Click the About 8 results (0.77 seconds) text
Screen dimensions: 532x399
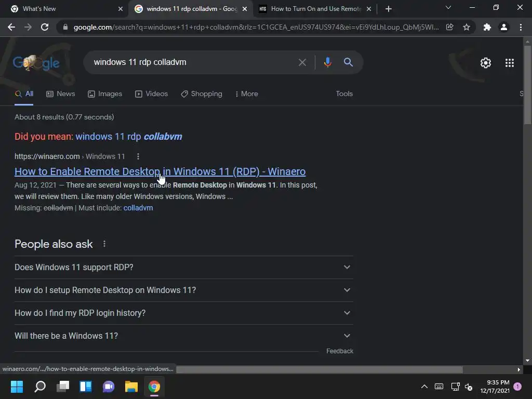pyautogui.click(x=64, y=117)
